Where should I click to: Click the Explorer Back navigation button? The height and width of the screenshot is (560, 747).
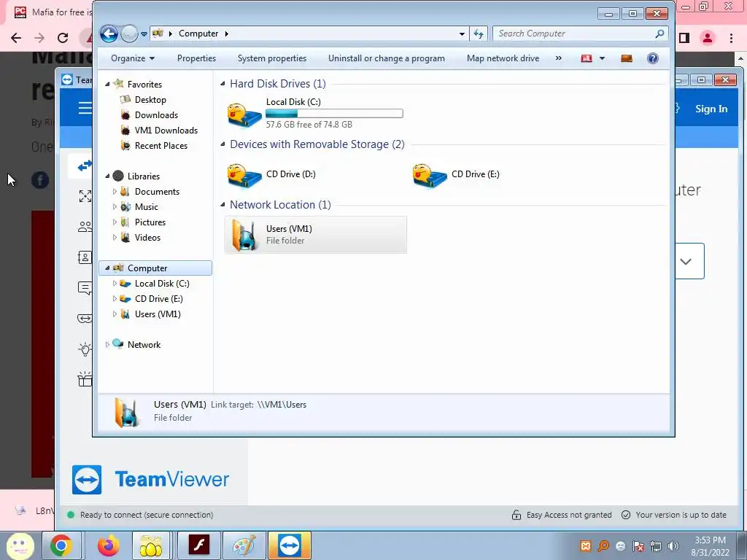pos(109,34)
